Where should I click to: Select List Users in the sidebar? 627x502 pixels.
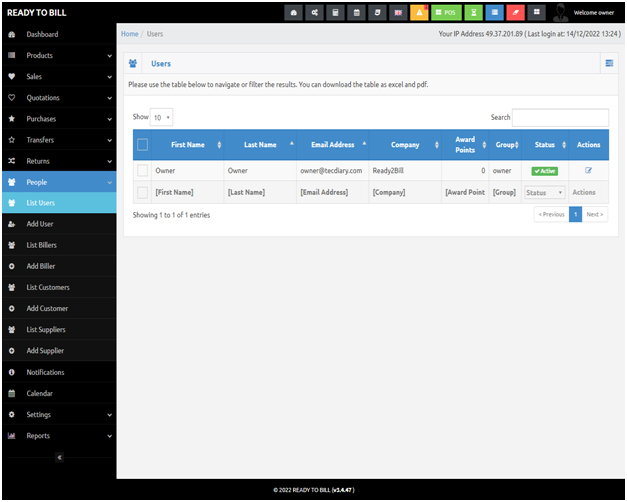pyautogui.click(x=59, y=203)
